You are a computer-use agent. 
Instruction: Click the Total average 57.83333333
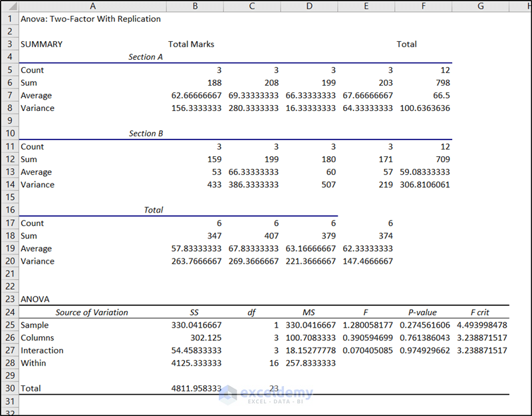pyautogui.click(x=196, y=249)
